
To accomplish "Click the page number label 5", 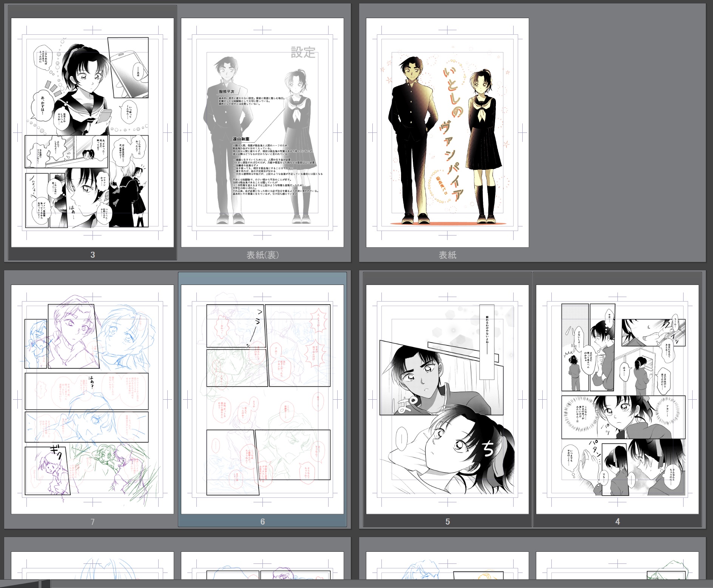I will [448, 522].
